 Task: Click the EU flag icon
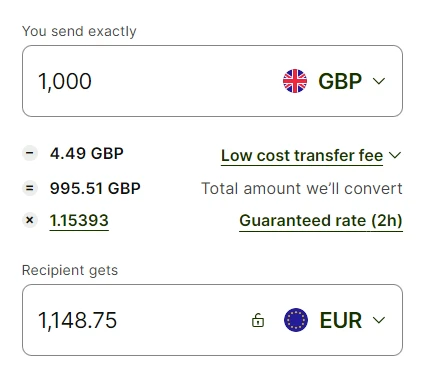click(x=296, y=320)
